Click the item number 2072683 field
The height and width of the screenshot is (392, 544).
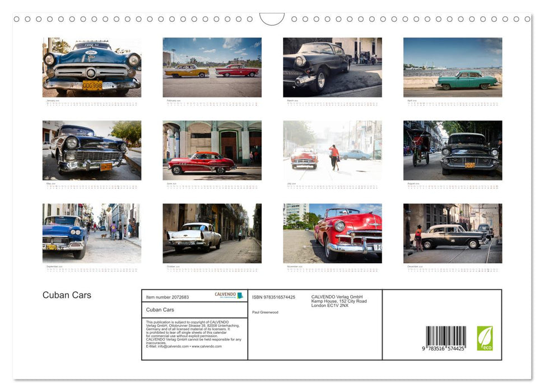click(x=167, y=297)
